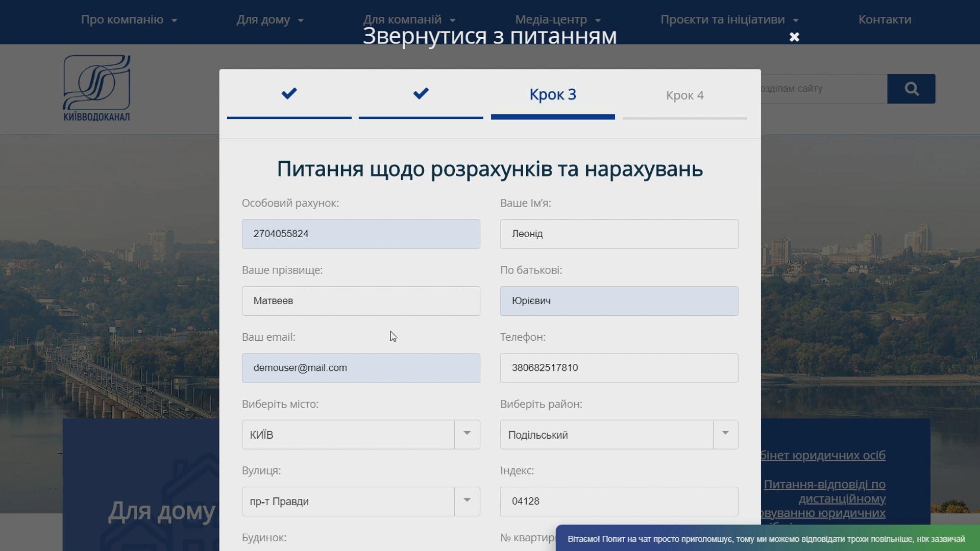Open the Контакти page link
The image size is (980, 551).
(885, 20)
